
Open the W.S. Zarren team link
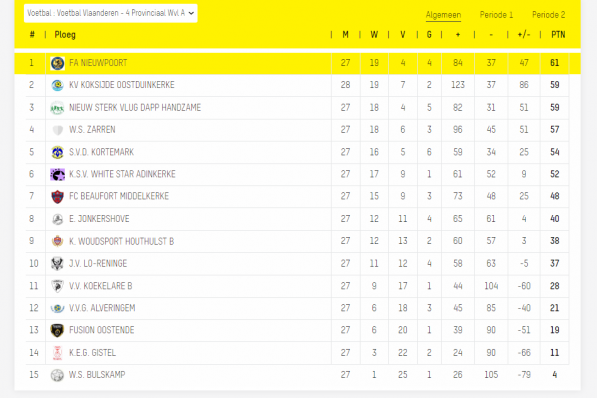click(92, 130)
